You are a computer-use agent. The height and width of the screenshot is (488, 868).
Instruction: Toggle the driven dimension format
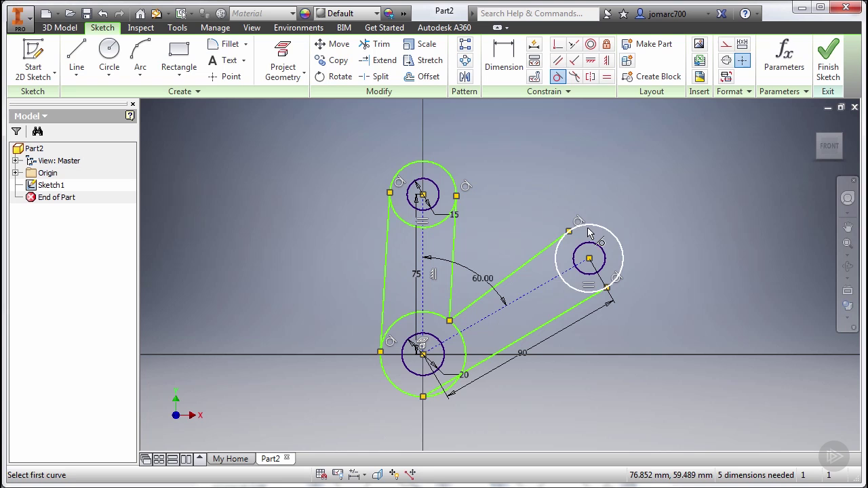point(743,44)
